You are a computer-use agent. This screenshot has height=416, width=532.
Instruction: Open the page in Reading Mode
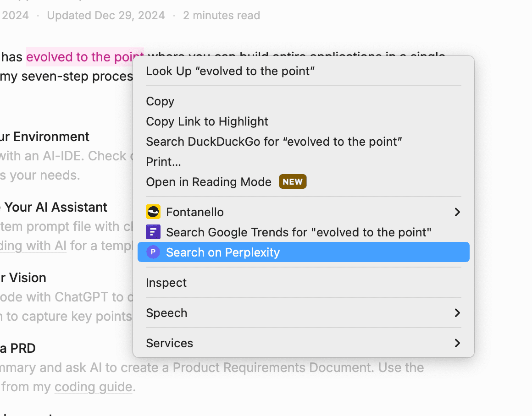tap(209, 181)
